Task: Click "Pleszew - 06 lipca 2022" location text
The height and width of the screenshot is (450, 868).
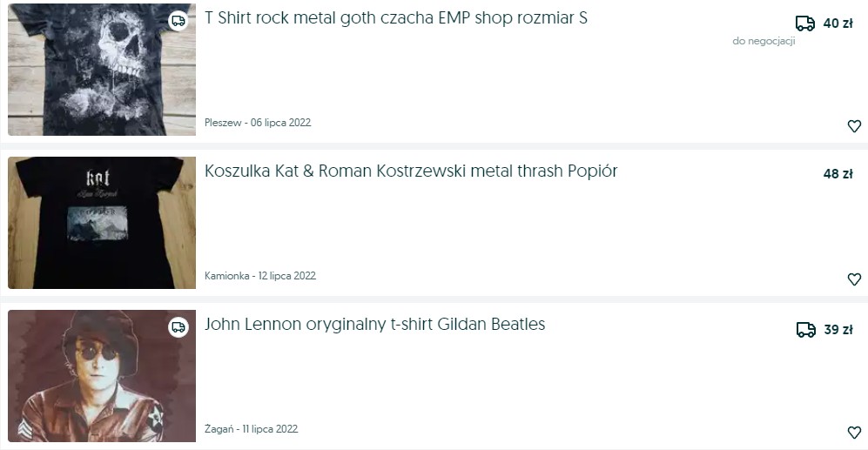Action: click(258, 123)
